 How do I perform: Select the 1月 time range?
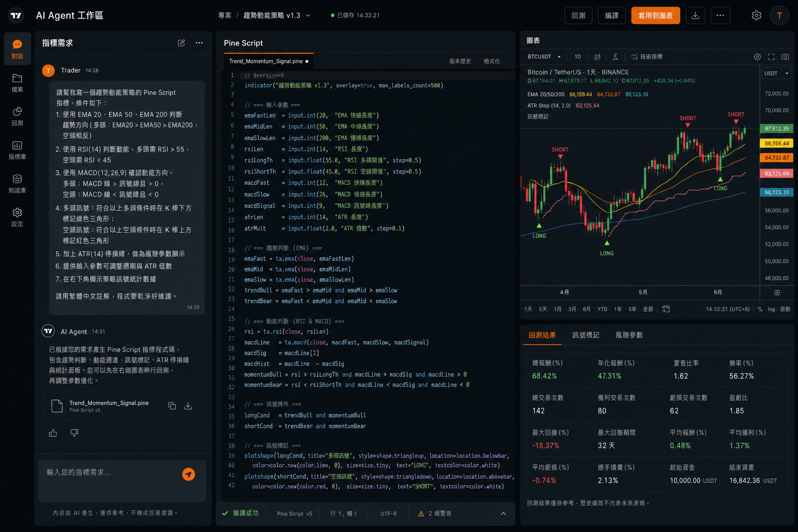click(x=557, y=309)
